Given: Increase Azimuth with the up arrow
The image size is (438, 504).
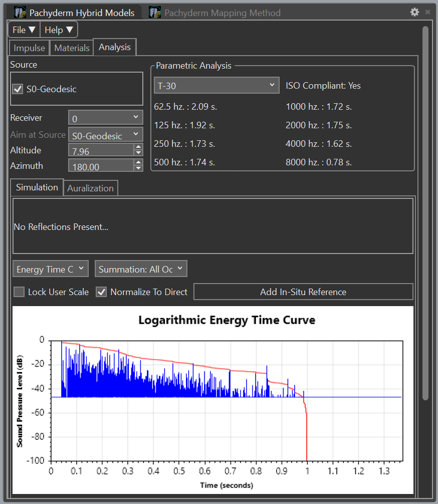Looking at the screenshot, I should pyautogui.click(x=138, y=163).
